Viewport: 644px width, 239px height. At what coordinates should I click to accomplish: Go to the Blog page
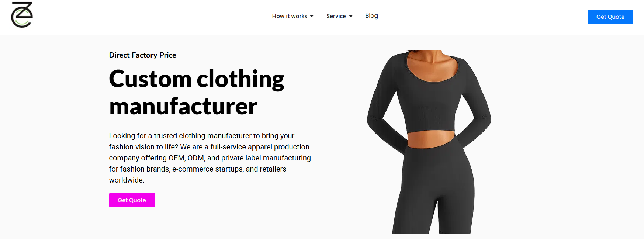click(371, 16)
